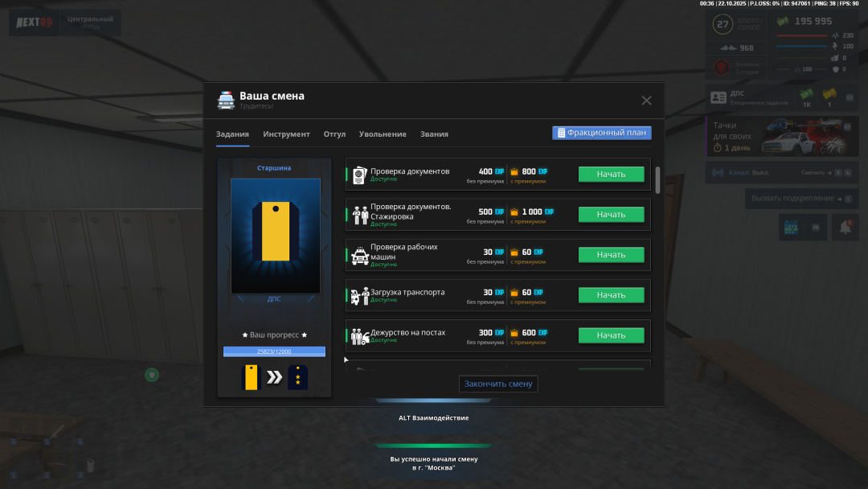Toggle the radio channel Канал: Выкл.
This screenshot has width=868, height=489.
coord(738,173)
